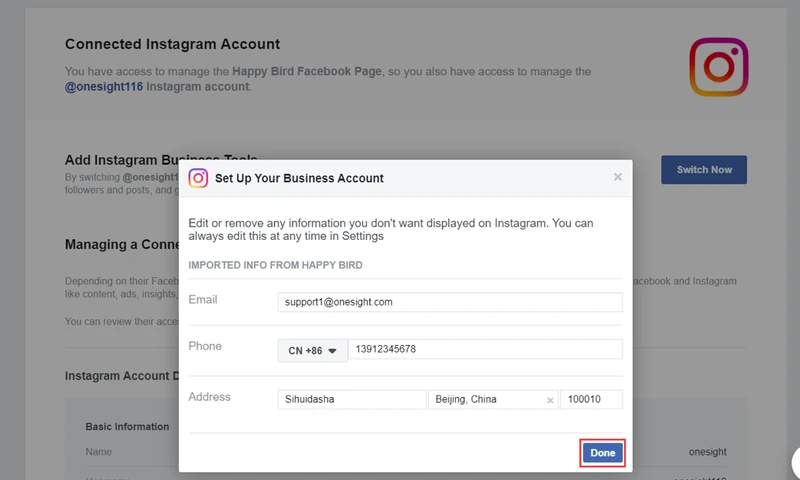
Task: Edit the Email field support1@onesight.com
Action: (450, 302)
